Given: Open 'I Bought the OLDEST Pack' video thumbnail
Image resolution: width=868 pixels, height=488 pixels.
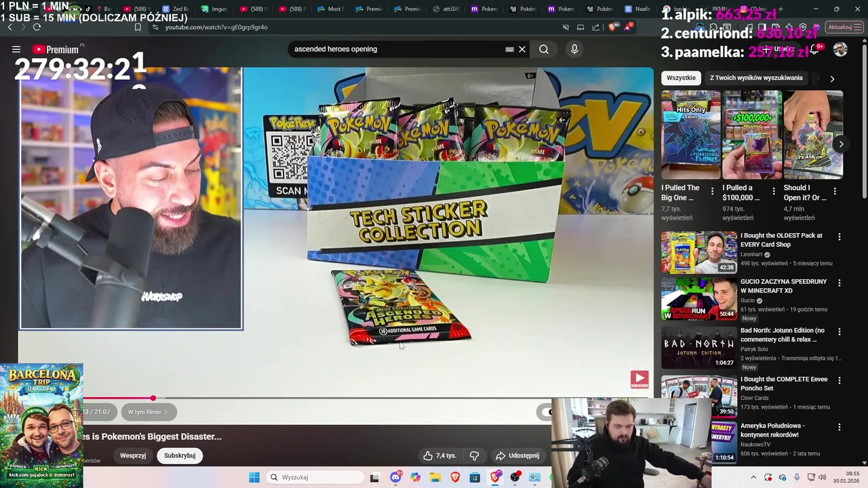Looking at the screenshot, I should tap(699, 251).
